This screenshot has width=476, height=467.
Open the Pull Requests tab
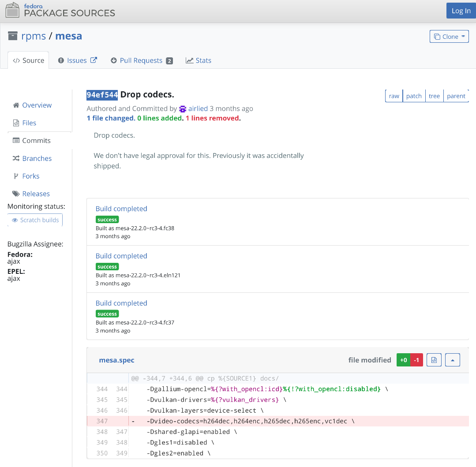(x=142, y=60)
